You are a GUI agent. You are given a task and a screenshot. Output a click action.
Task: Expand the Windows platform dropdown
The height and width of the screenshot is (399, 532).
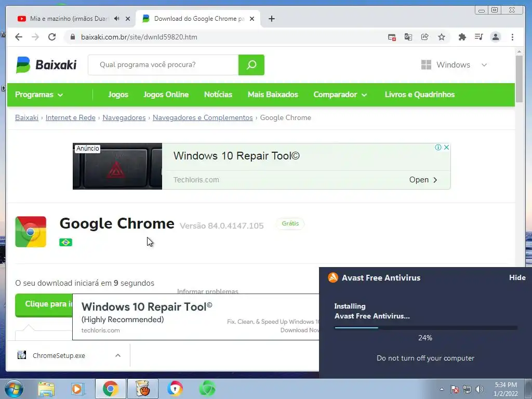point(454,64)
